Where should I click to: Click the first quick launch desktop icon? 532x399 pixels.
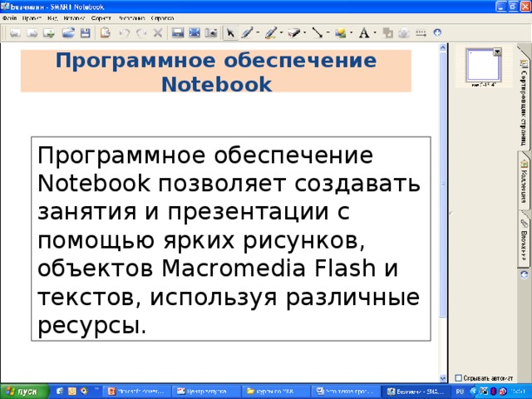click(60, 392)
